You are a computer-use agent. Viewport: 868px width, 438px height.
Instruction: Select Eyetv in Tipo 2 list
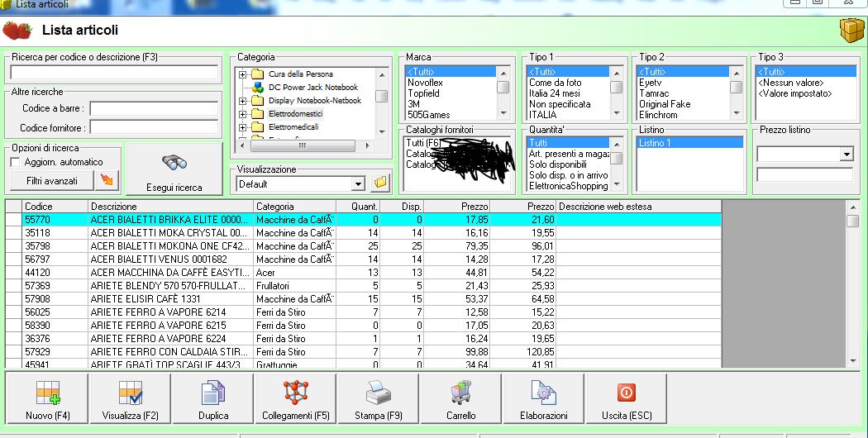(x=651, y=83)
